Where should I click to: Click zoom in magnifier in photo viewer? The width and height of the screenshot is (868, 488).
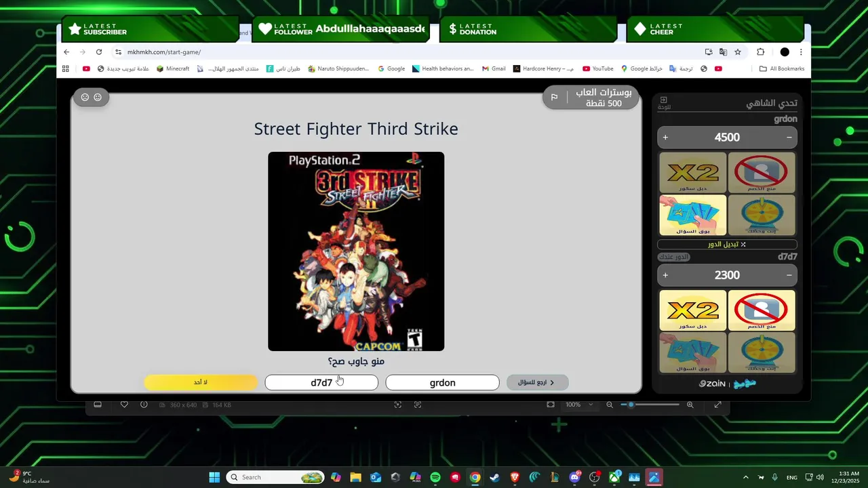point(690,405)
